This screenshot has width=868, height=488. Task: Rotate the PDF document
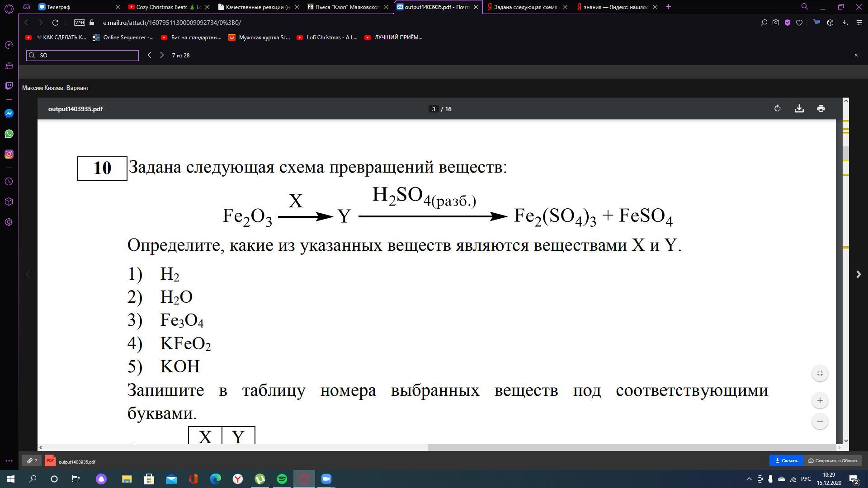tap(777, 108)
